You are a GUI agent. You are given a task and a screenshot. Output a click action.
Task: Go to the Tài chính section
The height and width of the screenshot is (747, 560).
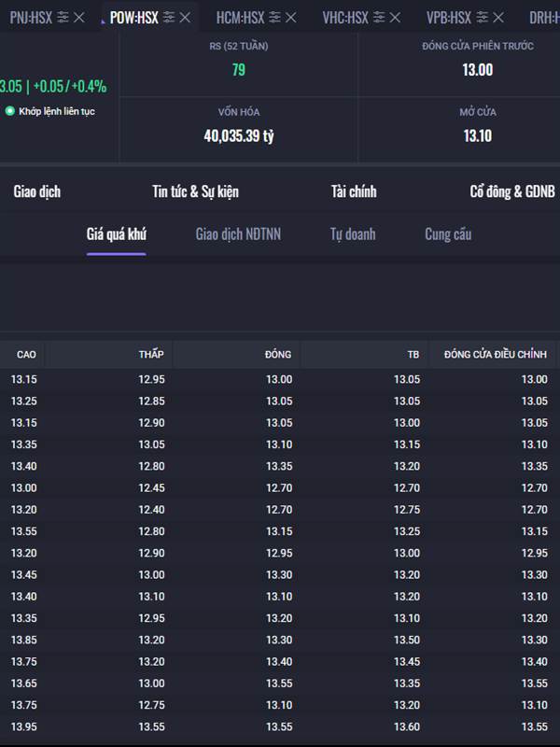click(354, 191)
